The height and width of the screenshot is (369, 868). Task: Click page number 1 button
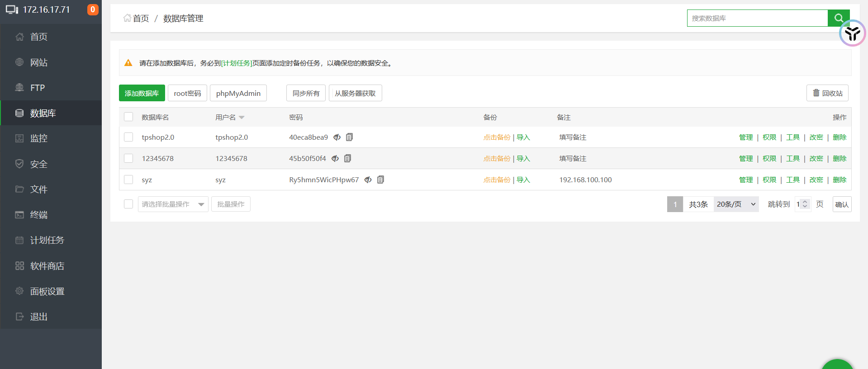pos(675,204)
